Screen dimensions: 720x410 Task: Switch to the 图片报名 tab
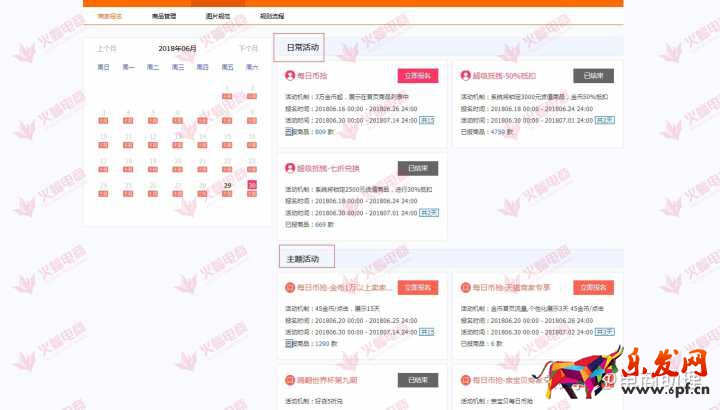(x=217, y=17)
